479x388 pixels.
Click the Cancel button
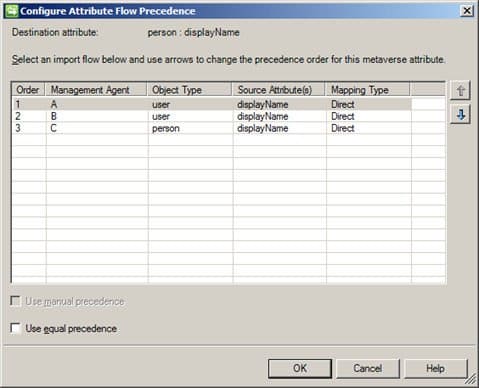(368, 368)
